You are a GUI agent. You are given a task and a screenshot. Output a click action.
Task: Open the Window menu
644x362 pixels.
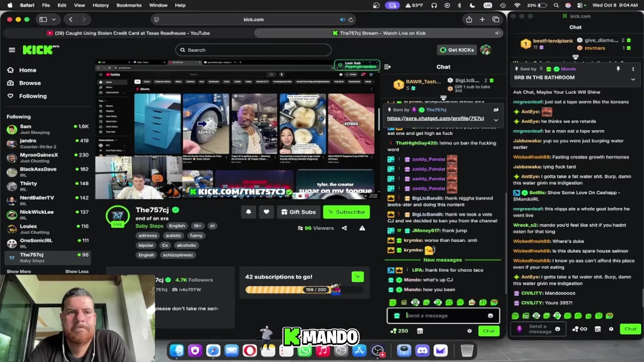(x=158, y=5)
